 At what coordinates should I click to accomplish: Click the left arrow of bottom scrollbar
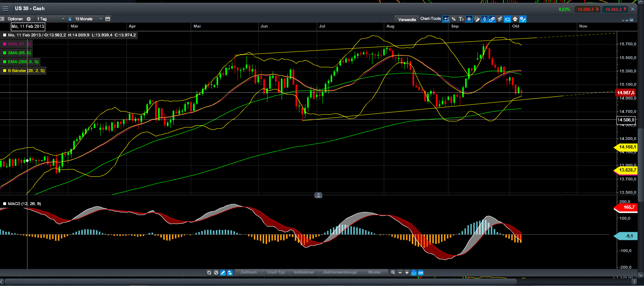2,281
